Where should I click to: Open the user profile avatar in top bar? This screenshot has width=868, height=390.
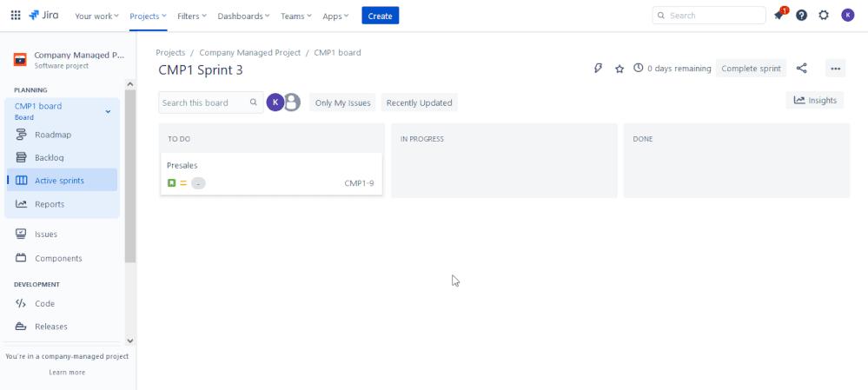[847, 15]
